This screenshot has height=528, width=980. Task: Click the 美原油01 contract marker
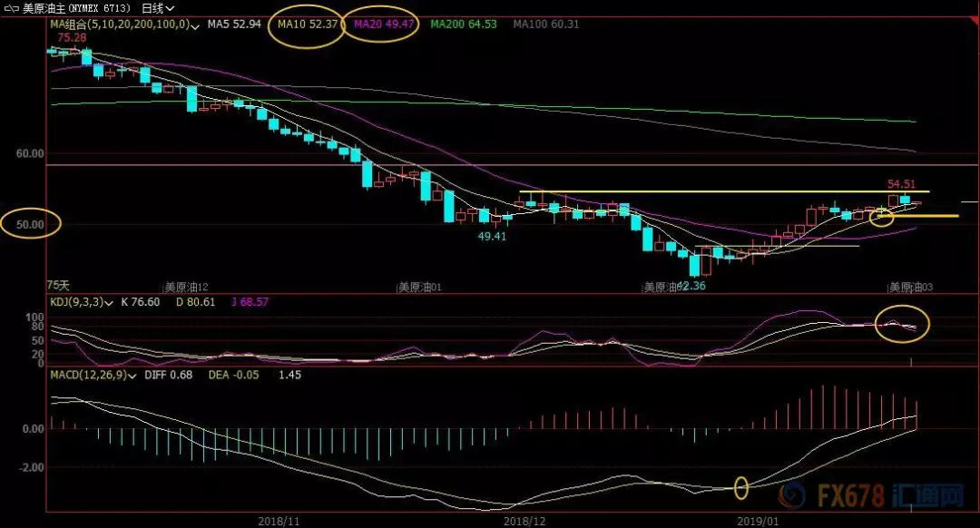pos(420,288)
